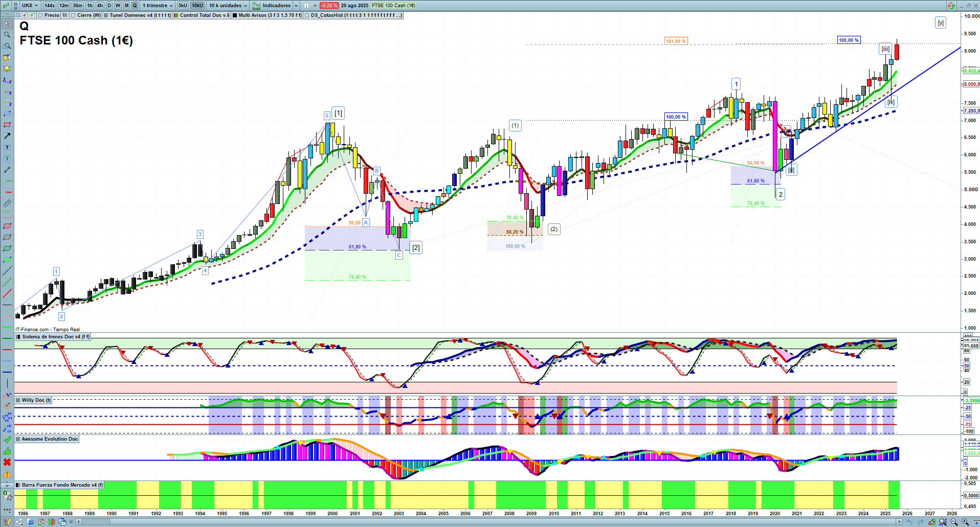Open the 10 k unidades dropdown
This screenshot has height=527, width=980.
click(x=228, y=6)
